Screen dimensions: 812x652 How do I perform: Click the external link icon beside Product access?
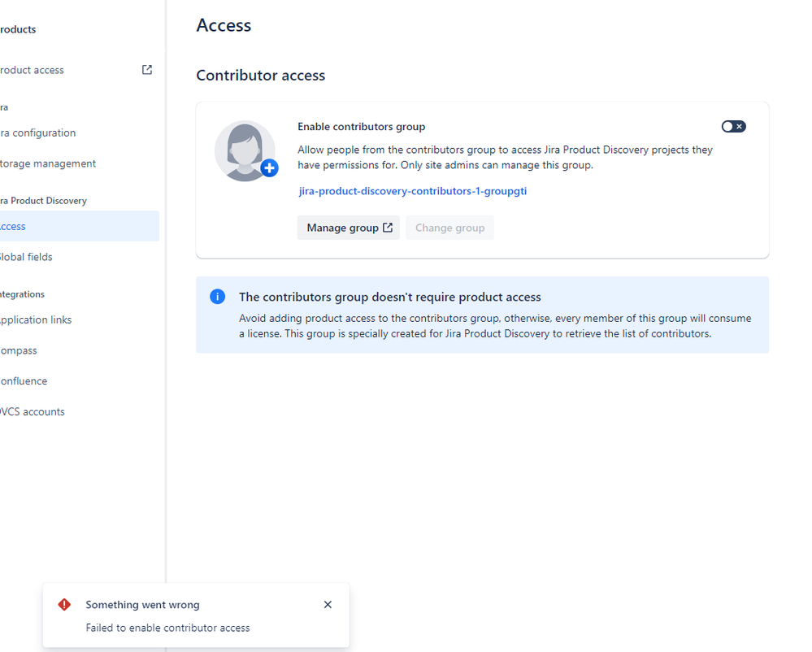tap(147, 70)
